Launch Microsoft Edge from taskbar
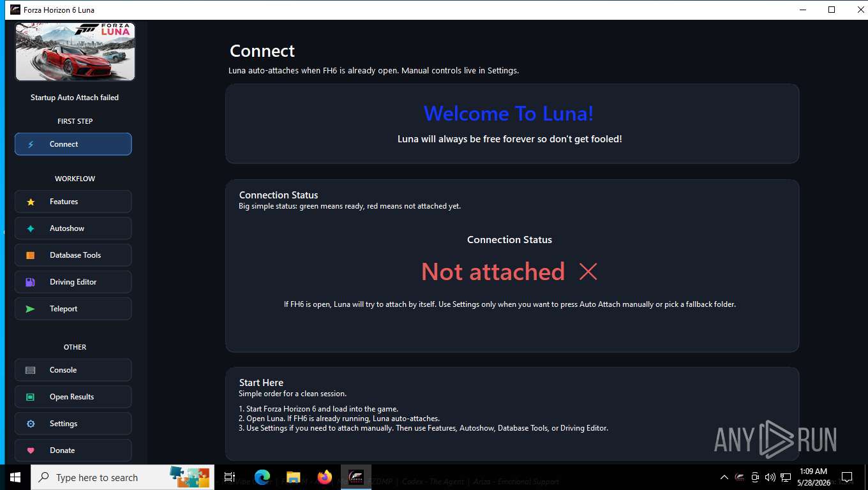Image resolution: width=868 pixels, height=490 pixels. pyautogui.click(x=262, y=477)
